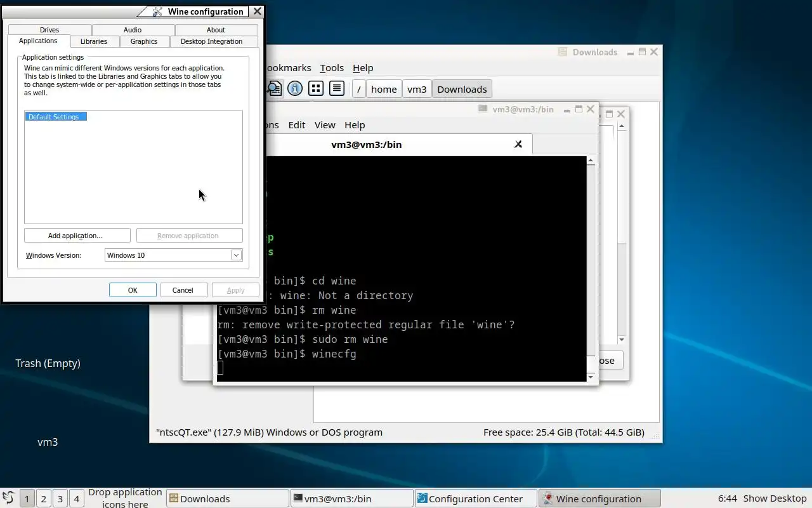The width and height of the screenshot is (812, 508).
Task: Click the terminal scrollbar down arrow
Action: [591, 377]
